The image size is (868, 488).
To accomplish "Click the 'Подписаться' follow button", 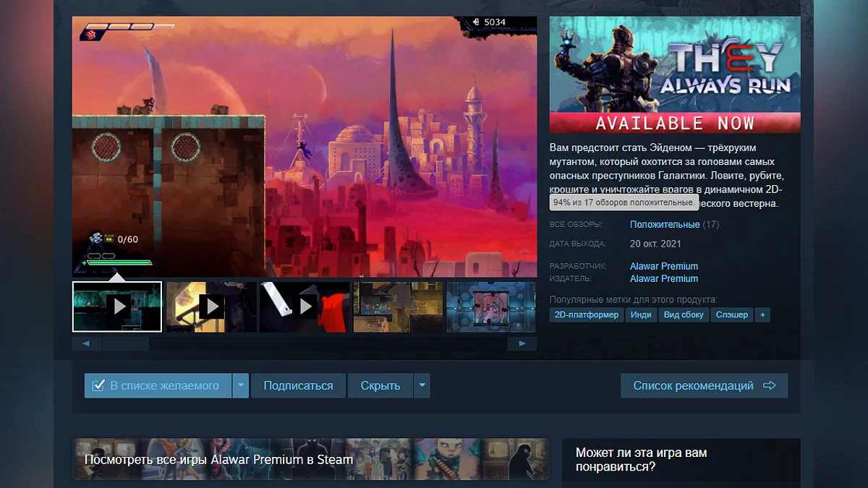I will pyautogui.click(x=298, y=385).
